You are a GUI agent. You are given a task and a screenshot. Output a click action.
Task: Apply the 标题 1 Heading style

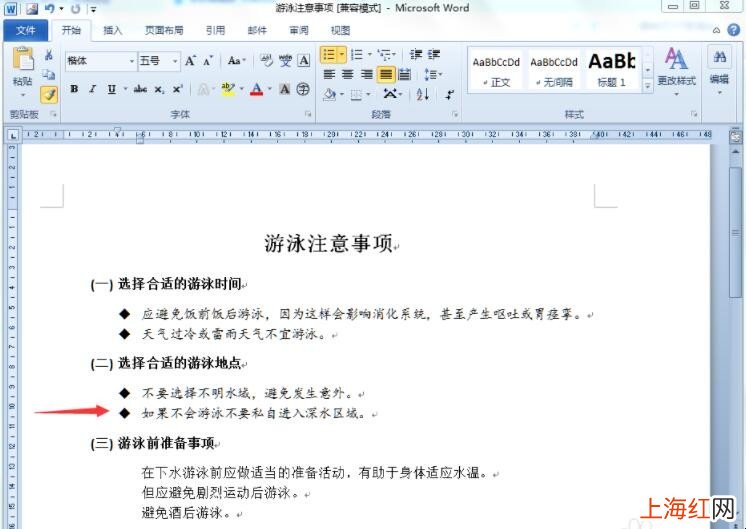(612, 71)
